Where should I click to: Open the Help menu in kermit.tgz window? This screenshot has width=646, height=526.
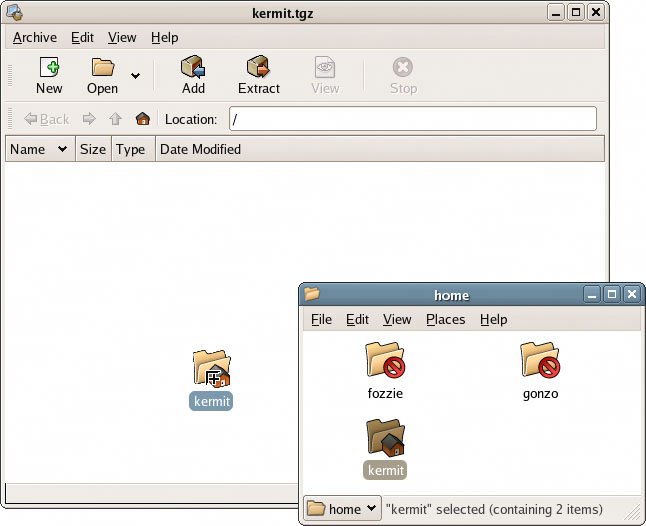tap(164, 37)
